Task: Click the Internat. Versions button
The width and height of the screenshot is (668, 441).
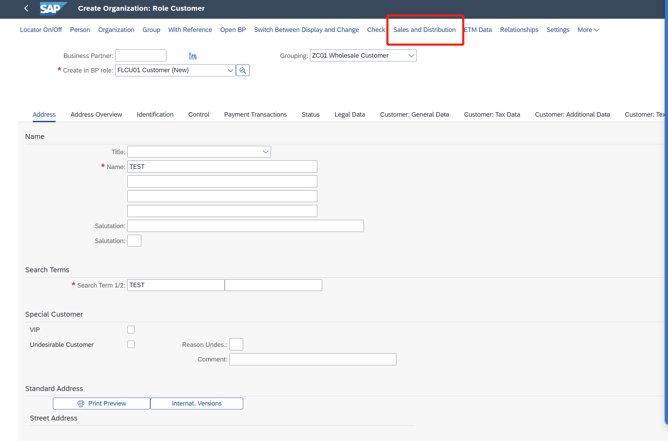Action: (x=197, y=404)
